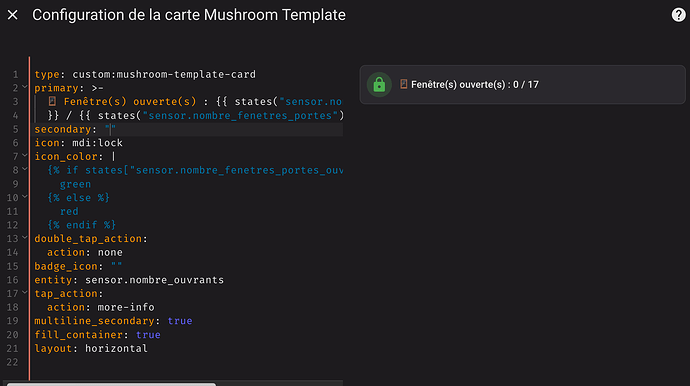Click the layout value 'horizontal'
The height and width of the screenshot is (386, 690).
tap(116, 349)
